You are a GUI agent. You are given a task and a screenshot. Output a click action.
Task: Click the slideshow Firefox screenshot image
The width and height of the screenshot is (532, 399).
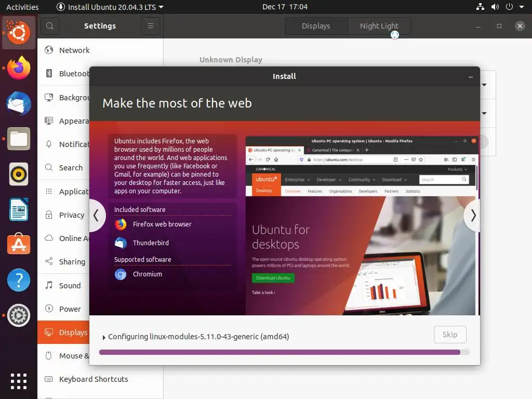pyautogui.click(x=362, y=225)
